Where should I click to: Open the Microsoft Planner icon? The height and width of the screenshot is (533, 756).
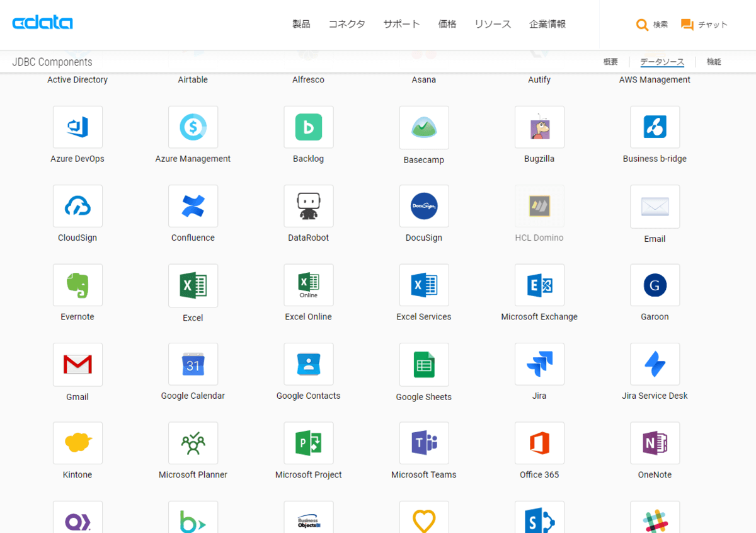click(x=193, y=443)
